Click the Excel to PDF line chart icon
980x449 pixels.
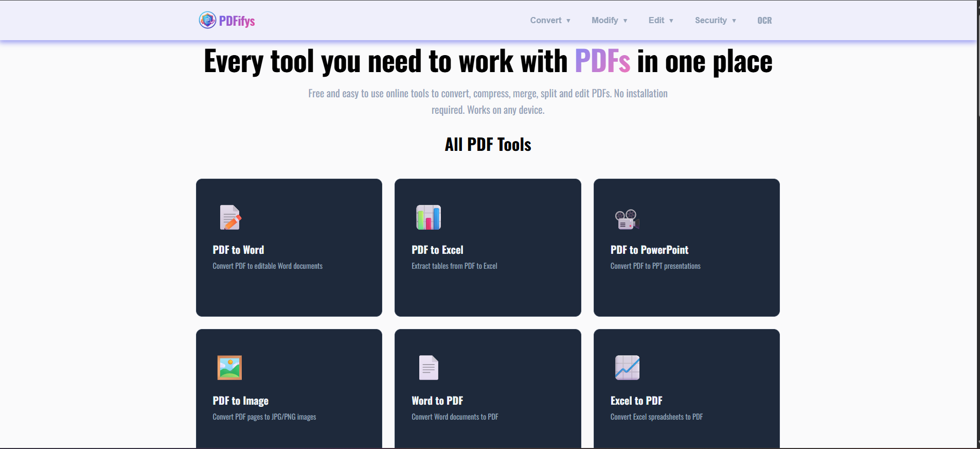click(x=627, y=368)
